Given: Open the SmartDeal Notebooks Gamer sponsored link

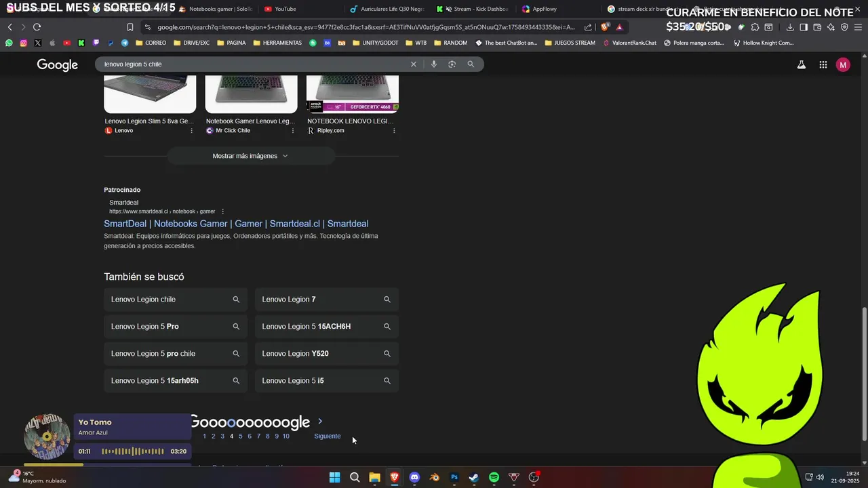Looking at the screenshot, I should 236,224.
